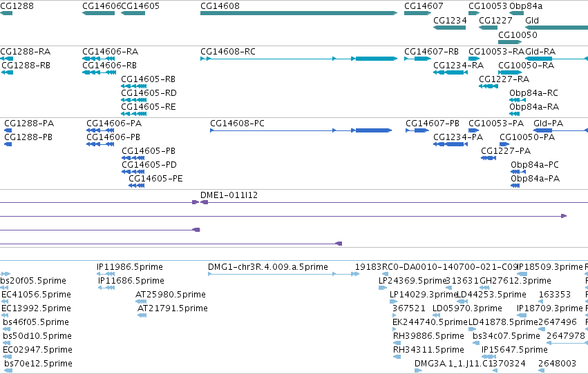Select the 367521 feature label
The image size is (588, 374).
pyautogui.click(x=409, y=309)
